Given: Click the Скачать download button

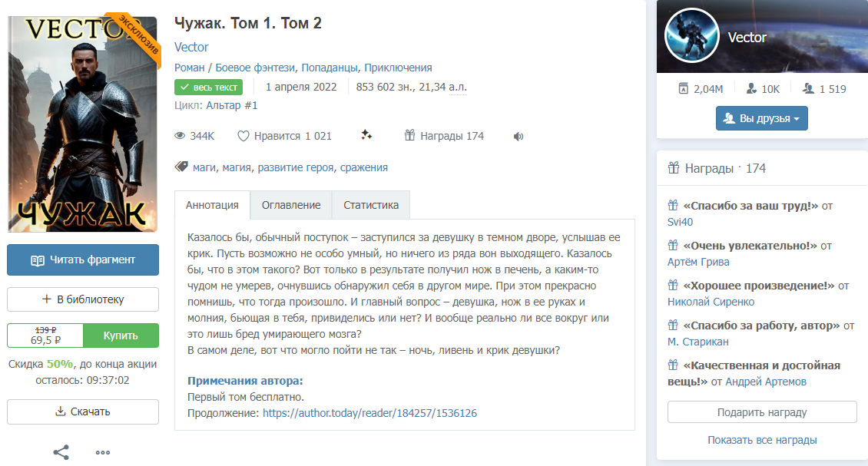Looking at the screenshot, I should click(83, 411).
